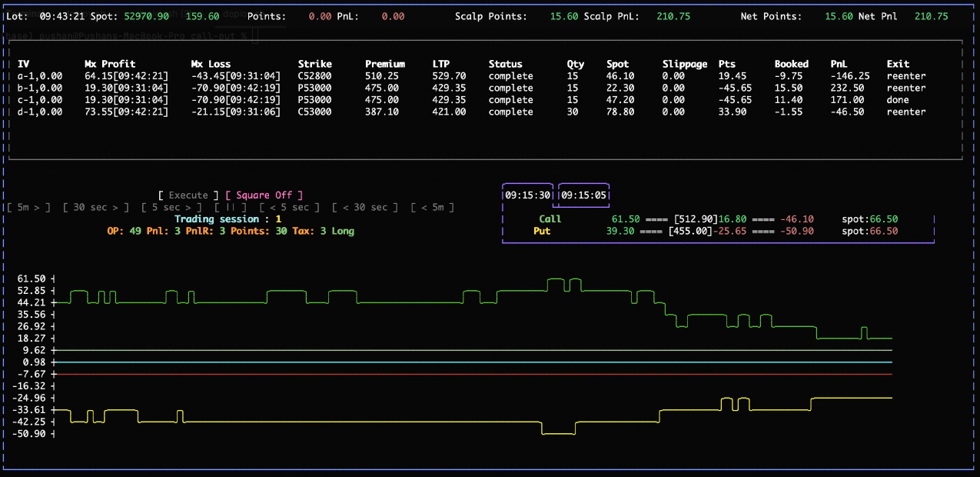Step using the '< 5 sec' control
This screenshot has height=477, width=980.
pos(289,207)
